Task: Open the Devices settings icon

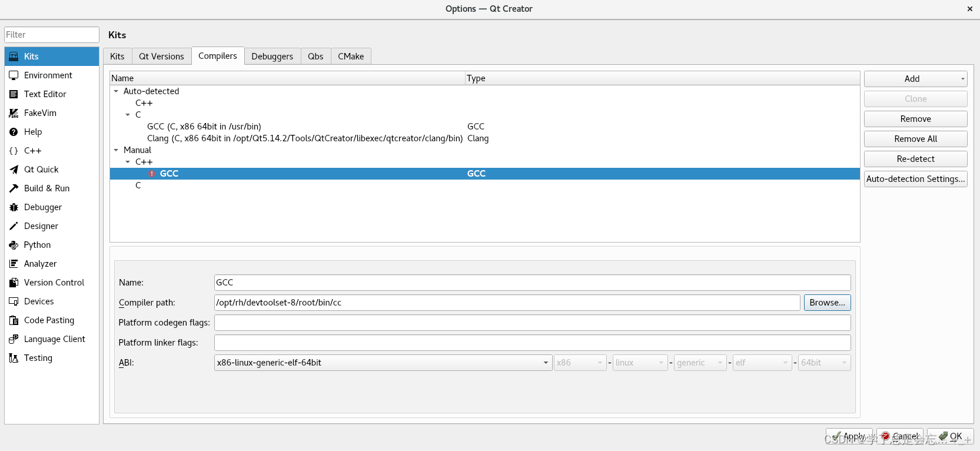Action: click(x=14, y=301)
